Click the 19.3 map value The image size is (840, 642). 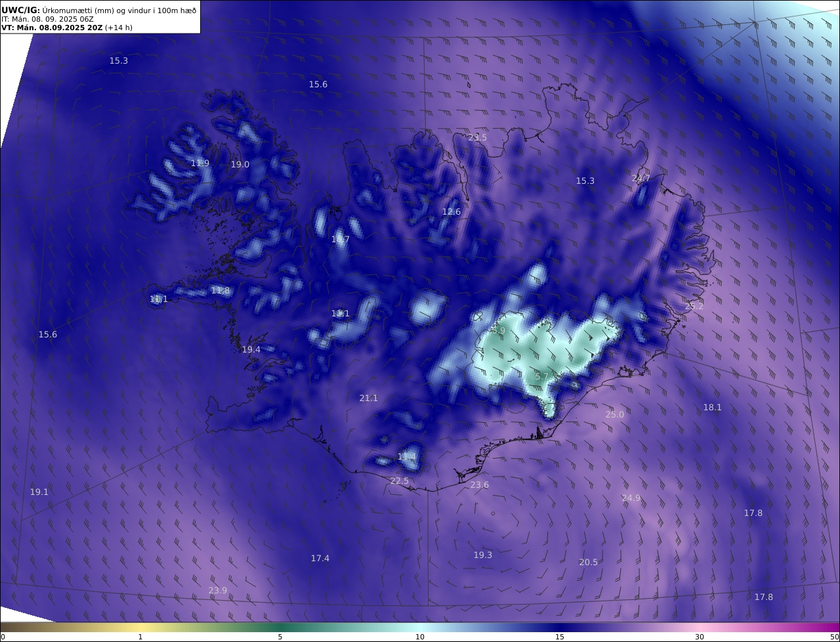[x=483, y=555]
